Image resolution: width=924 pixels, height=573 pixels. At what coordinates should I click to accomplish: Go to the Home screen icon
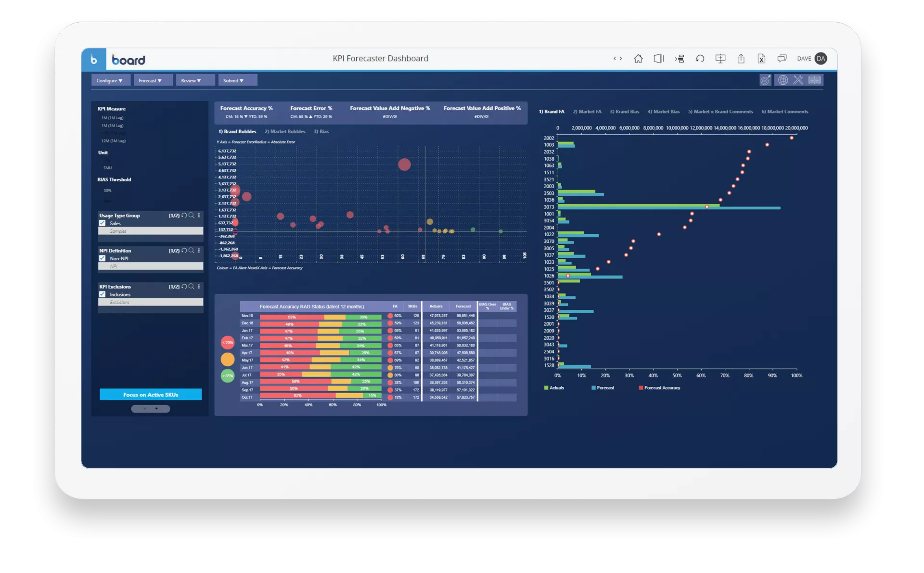point(638,59)
